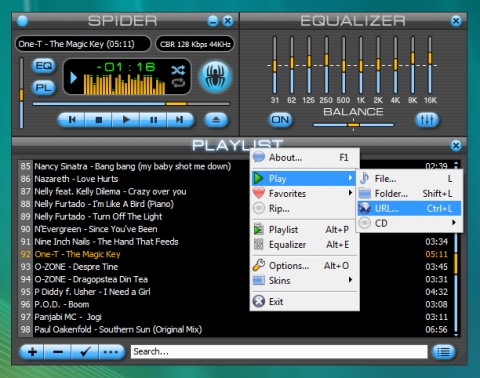The image size is (480, 378).
Task: Toggle shuffle mode icon
Action: coord(178,70)
